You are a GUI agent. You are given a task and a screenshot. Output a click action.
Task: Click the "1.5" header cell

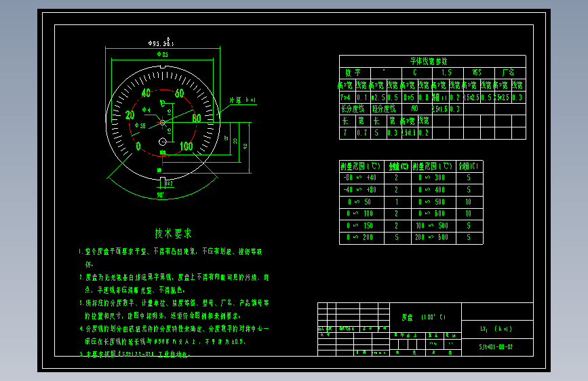point(446,73)
